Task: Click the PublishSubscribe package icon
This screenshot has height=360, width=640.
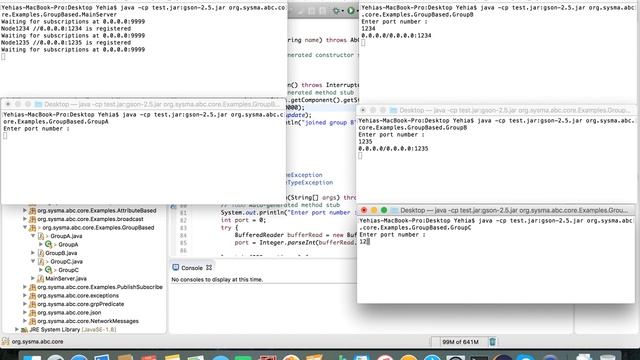Action: (x=32, y=287)
